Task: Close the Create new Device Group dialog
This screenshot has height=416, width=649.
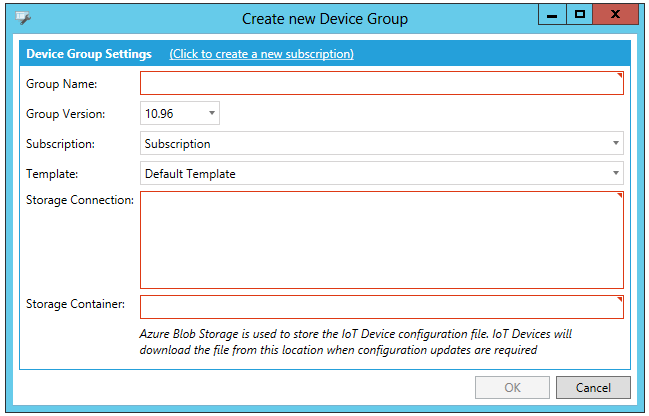Action: [619, 15]
